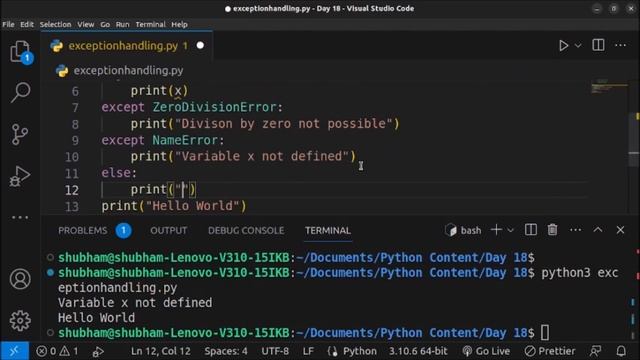
Task: Close the bottom panel
Action: pyautogui.click(x=620, y=230)
